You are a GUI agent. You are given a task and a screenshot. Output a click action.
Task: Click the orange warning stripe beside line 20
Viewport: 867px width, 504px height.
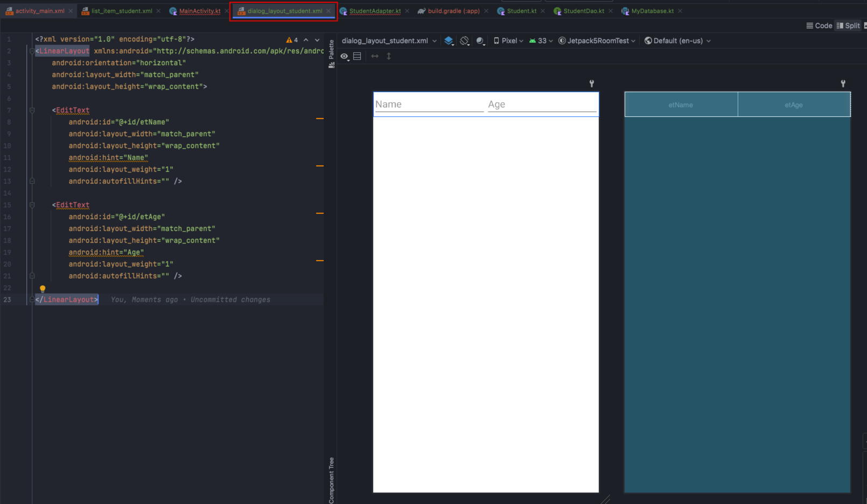[x=320, y=261]
